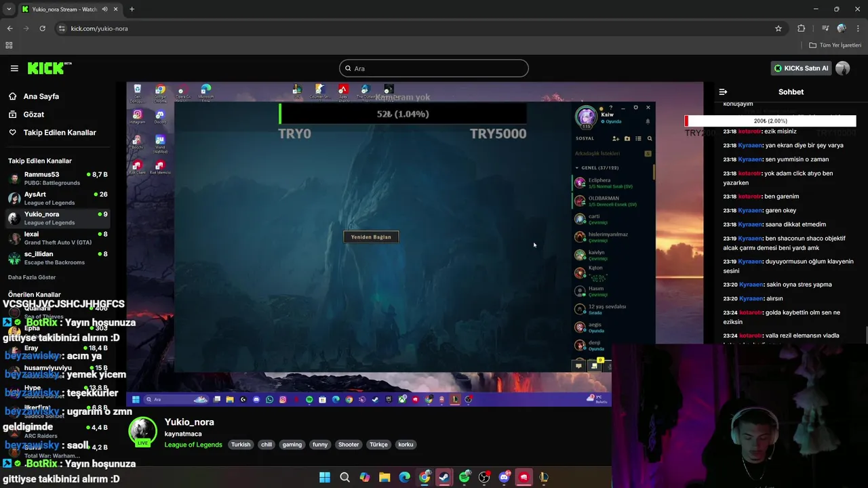Collapse the Sohbet chat panel arrow
Screen dimensions: 868x488
723,91
